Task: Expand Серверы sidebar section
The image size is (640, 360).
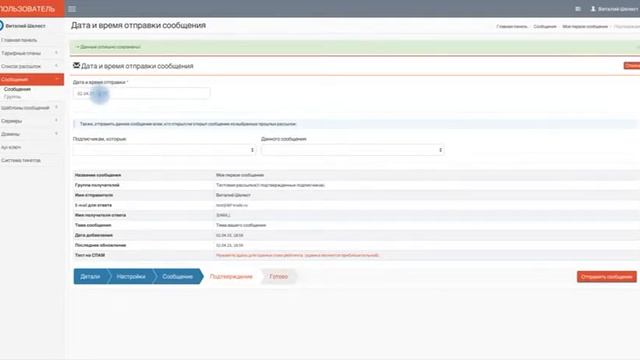Action: [32, 121]
